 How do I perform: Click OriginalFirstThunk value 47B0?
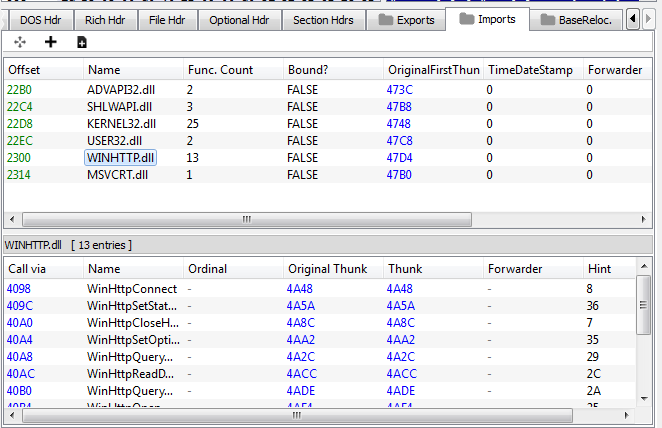(399, 175)
